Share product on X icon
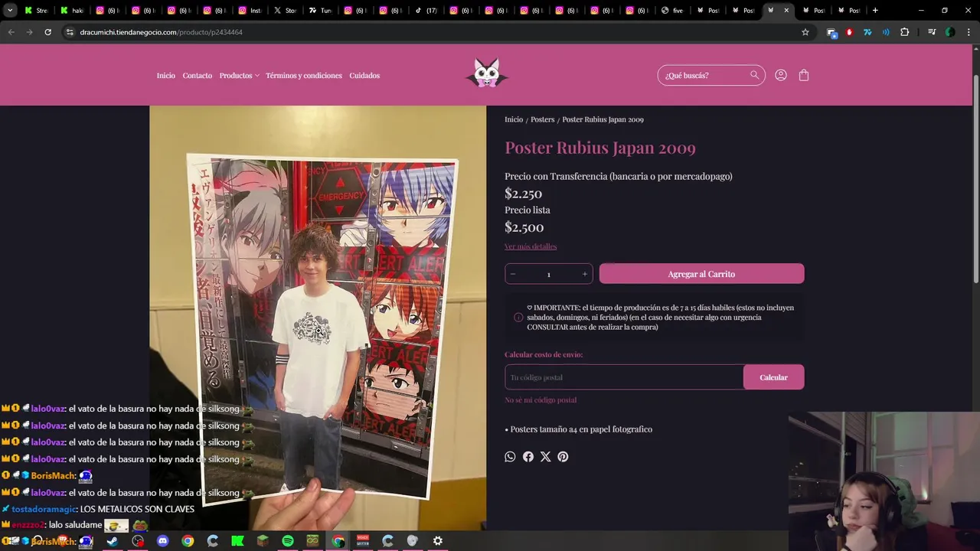The image size is (980, 551). pyautogui.click(x=545, y=457)
